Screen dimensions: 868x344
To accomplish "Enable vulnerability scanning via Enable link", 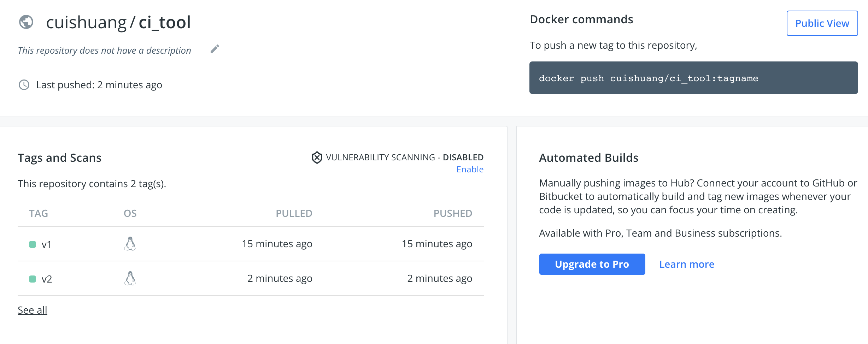I will coord(470,170).
